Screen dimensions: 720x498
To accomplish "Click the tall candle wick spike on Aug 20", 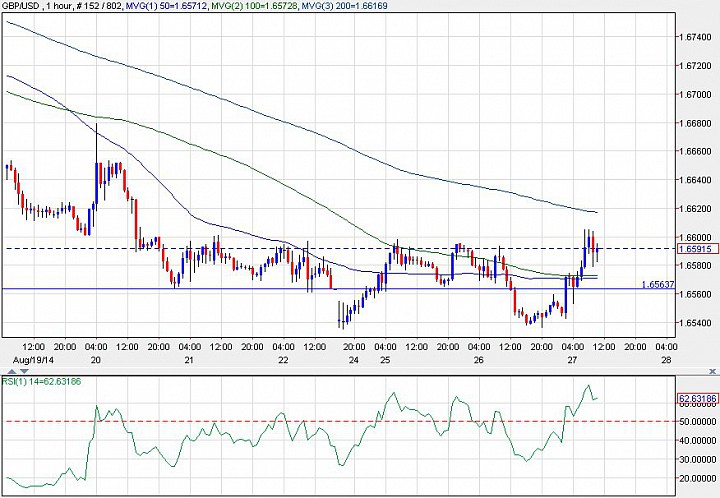I will 96,142.
